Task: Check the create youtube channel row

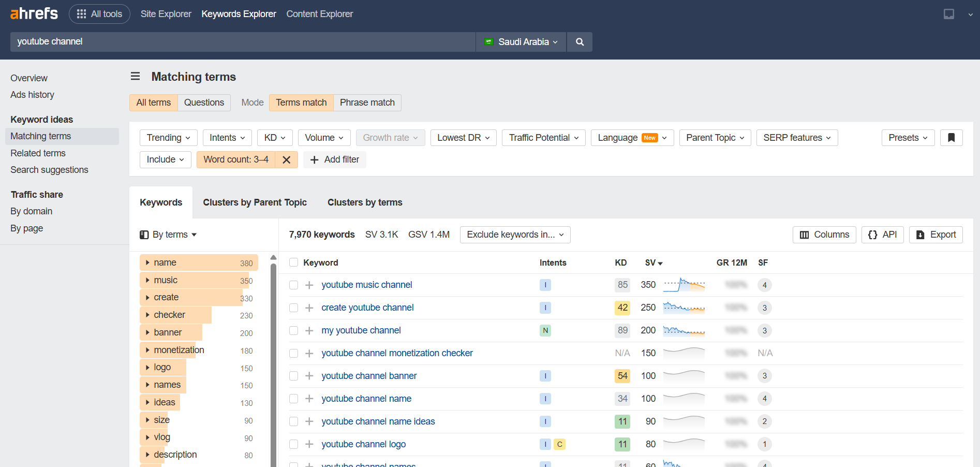Action: [293, 308]
